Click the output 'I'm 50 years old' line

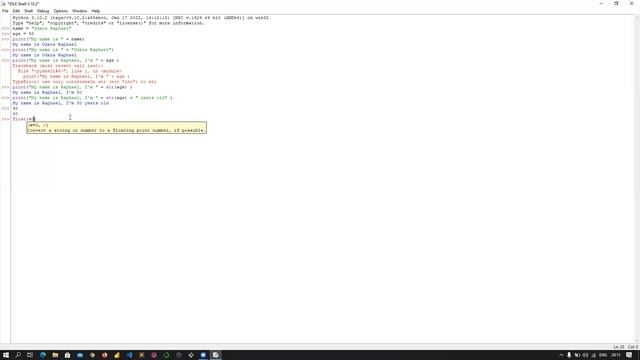click(60, 103)
